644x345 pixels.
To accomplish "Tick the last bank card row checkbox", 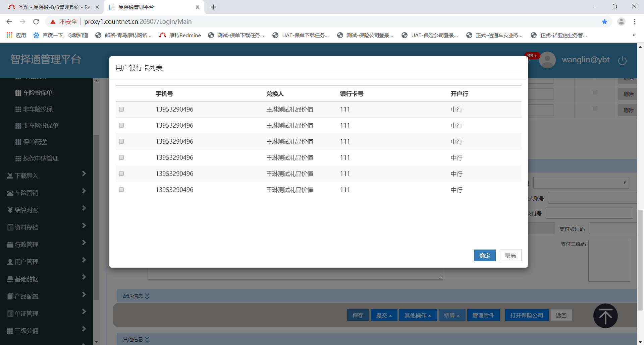I will 121,190.
